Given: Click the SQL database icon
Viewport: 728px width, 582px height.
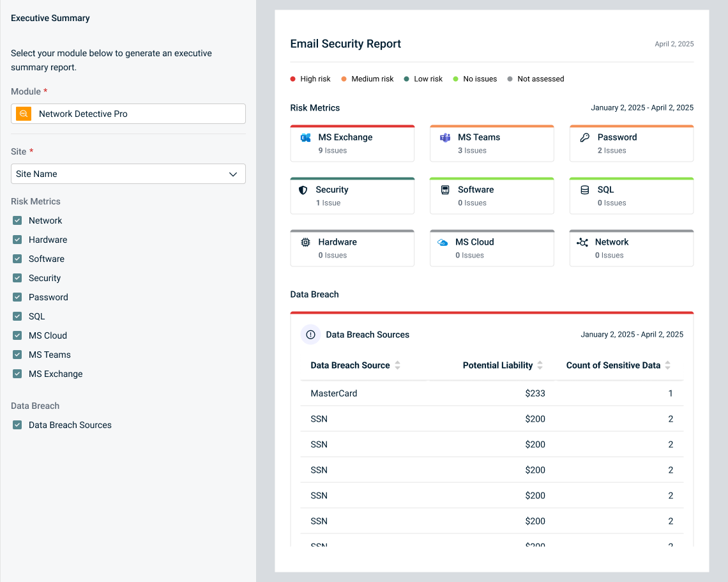Looking at the screenshot, I should 584,190.
